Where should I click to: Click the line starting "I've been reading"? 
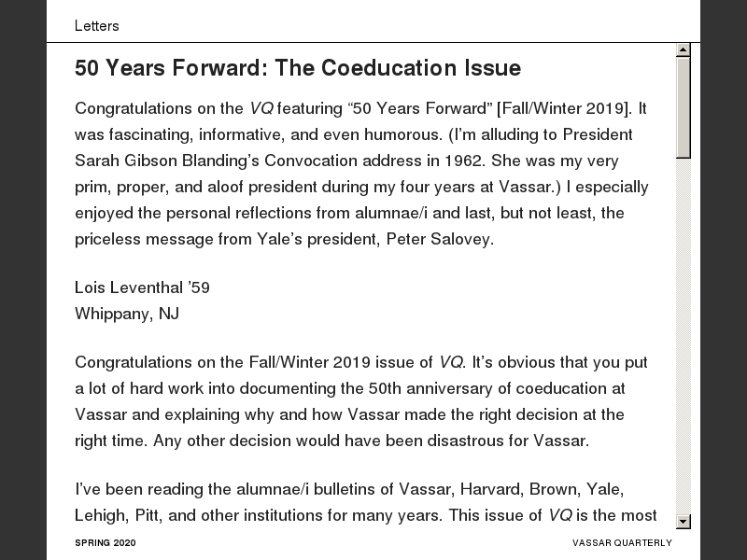348,489
